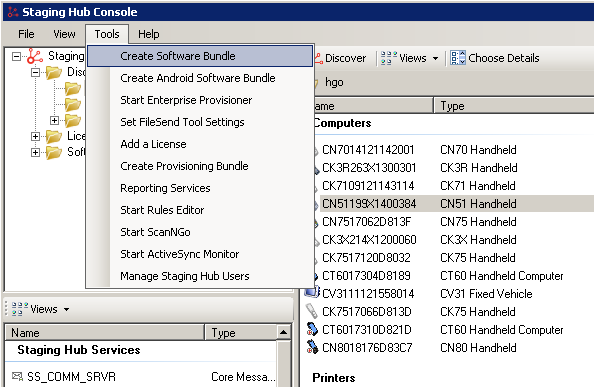
Task: Click the Computers group header
Action: point(342,123)
